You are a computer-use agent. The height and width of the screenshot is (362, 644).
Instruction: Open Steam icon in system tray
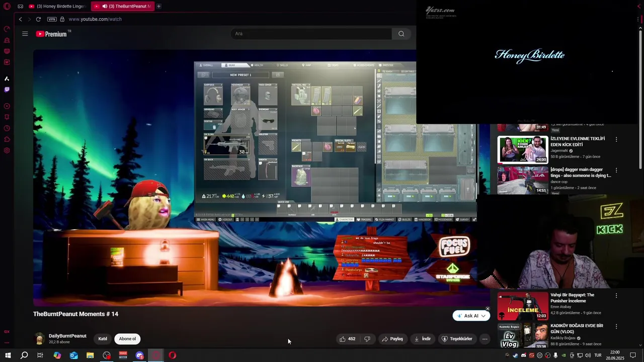(x=515, y=355)
